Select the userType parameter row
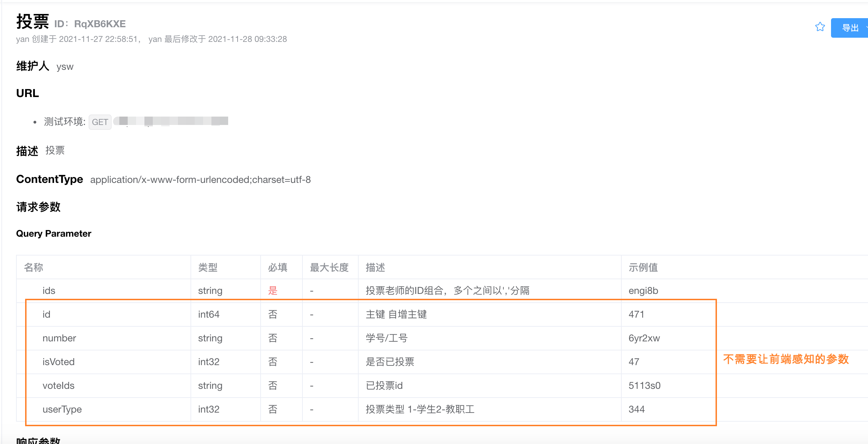Image resolution: width=868 pixels, height=444 pixels. coord(62,409)
